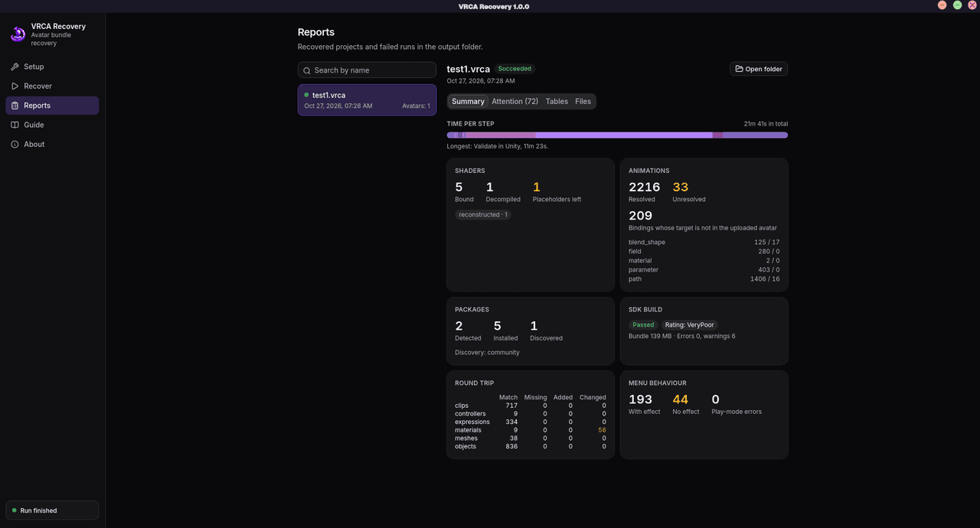Open the Files tab

pyautogui.click(x=583, y=101)
